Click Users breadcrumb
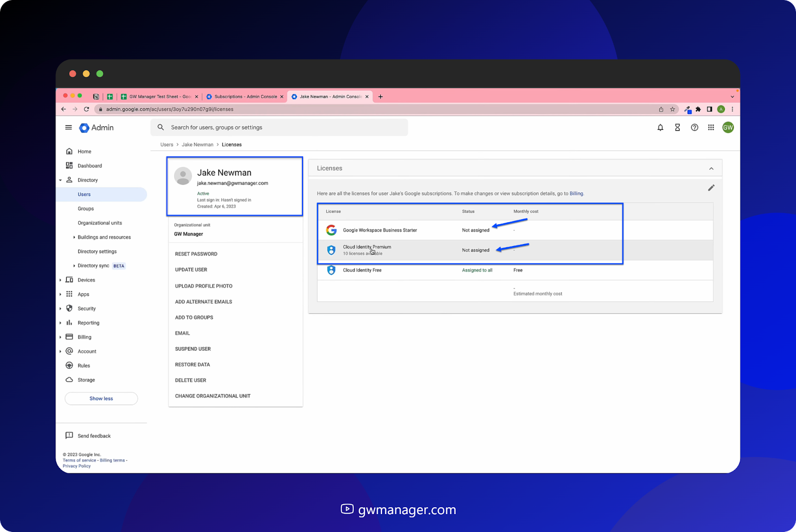Image resolution: width=796 pixels, height=532 pixels. [167, 145]
